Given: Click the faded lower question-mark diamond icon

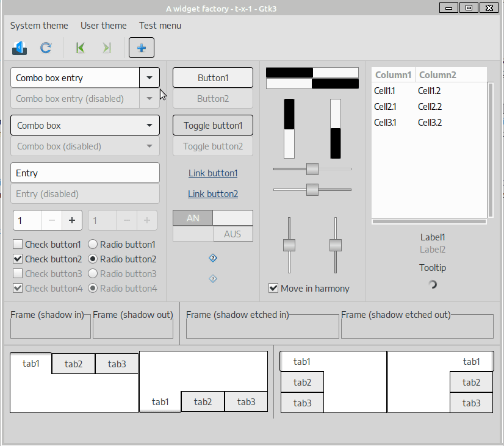Looking at the screenshot, I should 213,279.
